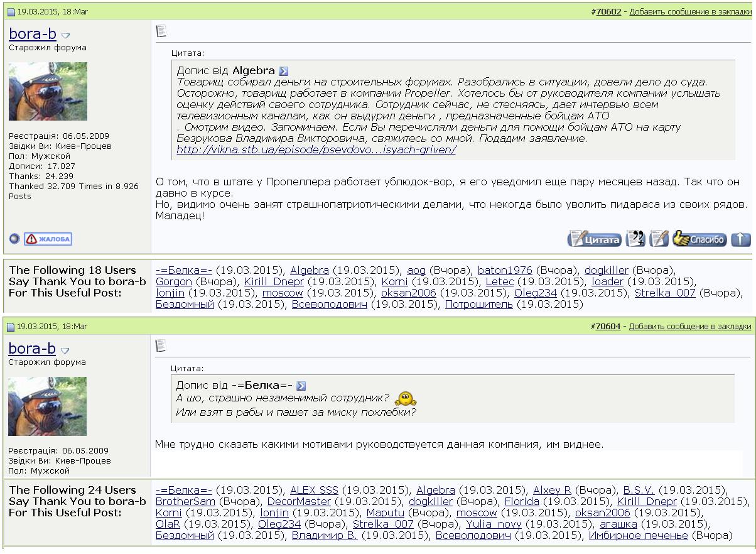The image size is (756, 554).
Task: Open loader user profile link
Action: [608, 282]
